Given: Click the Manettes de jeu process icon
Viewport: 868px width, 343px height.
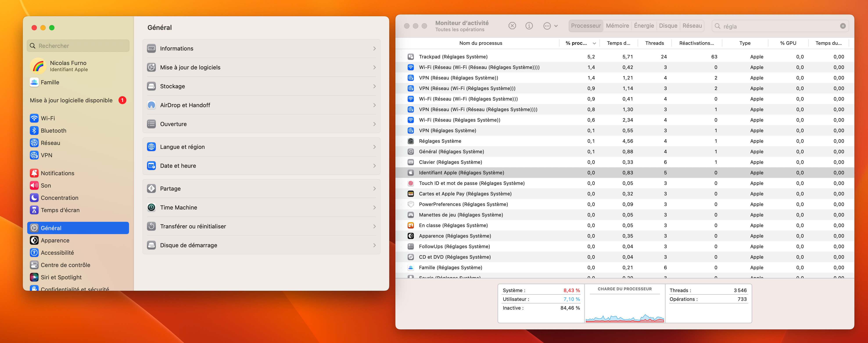Looking at the screenshot, I should point(410,215).
